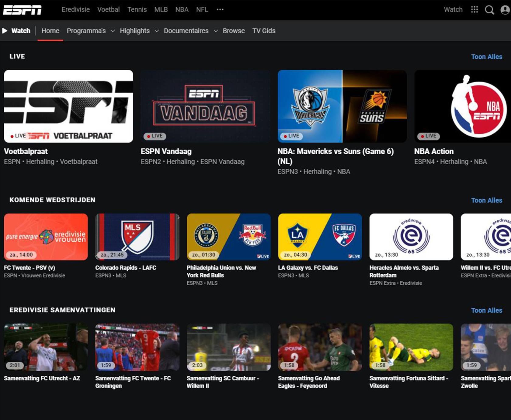Click the 'ESPN3 • Herhaling • NBA' subtitle
511x420 pixels.
314,171
